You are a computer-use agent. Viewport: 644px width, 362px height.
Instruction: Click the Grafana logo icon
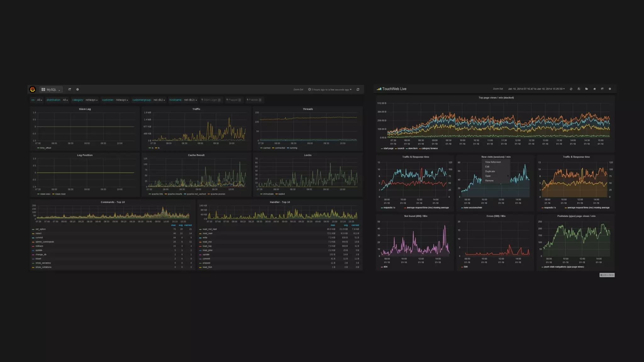point(33,90)
